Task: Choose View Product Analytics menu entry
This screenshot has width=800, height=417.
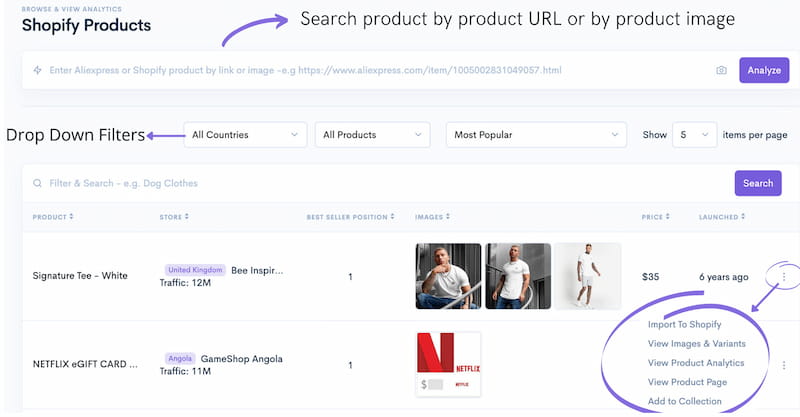Action: 696,363
